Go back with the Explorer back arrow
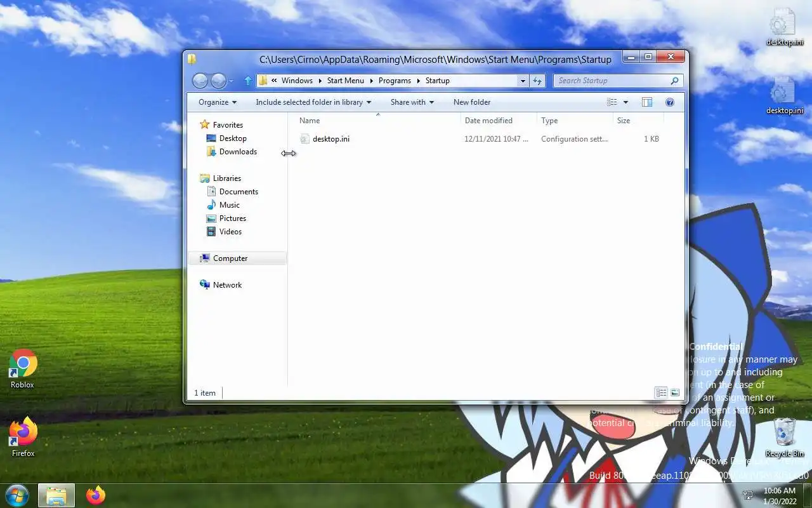The width and height of the screenshot is (812, 508). pos(200,81)
